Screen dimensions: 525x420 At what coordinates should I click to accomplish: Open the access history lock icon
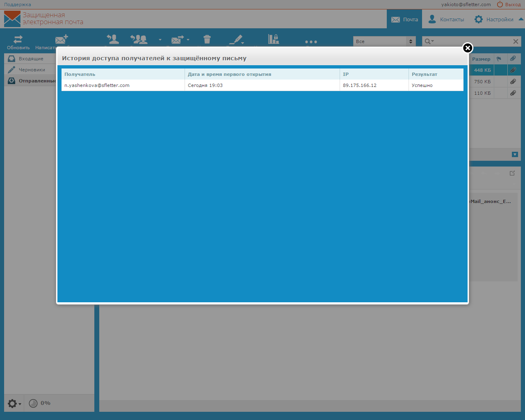tap(273, 39)
